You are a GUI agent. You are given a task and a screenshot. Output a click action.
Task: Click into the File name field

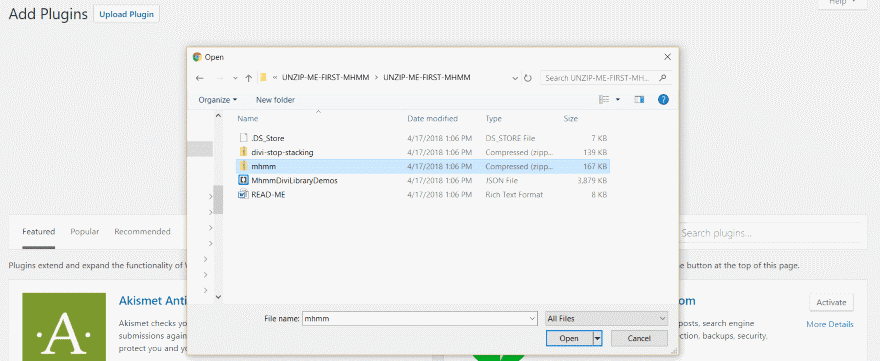(x=419, y=318)
